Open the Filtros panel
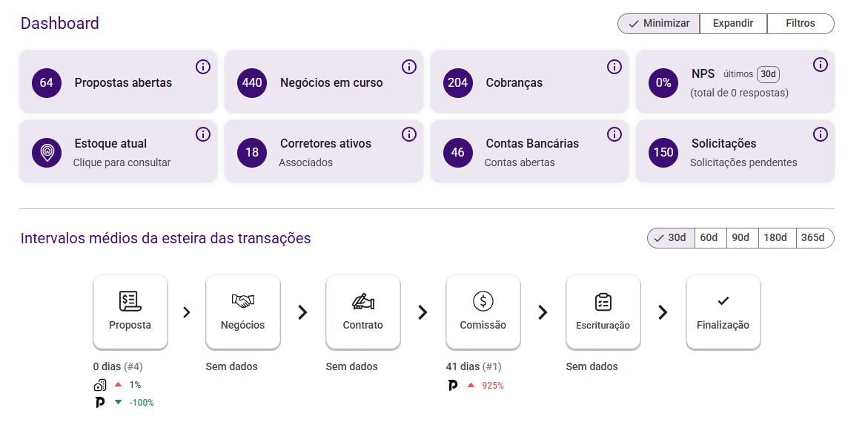This screenshot has width=868, height=428. click(801, 24)
